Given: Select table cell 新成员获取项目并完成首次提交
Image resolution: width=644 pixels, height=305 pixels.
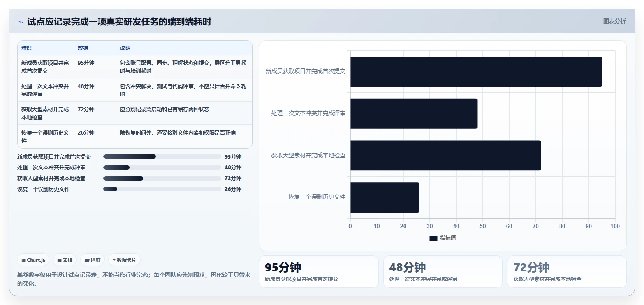Looking at the screenshot, I should point(45,67).
